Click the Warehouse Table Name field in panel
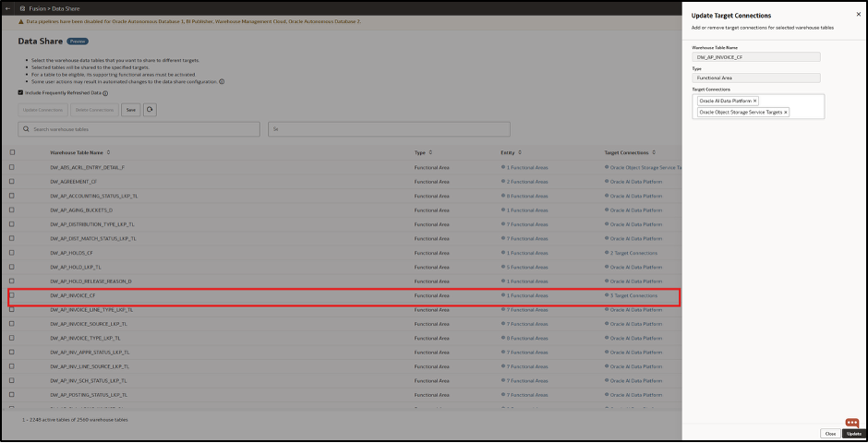This screenshot has height=443, width=868. click(x=756, y=57)
